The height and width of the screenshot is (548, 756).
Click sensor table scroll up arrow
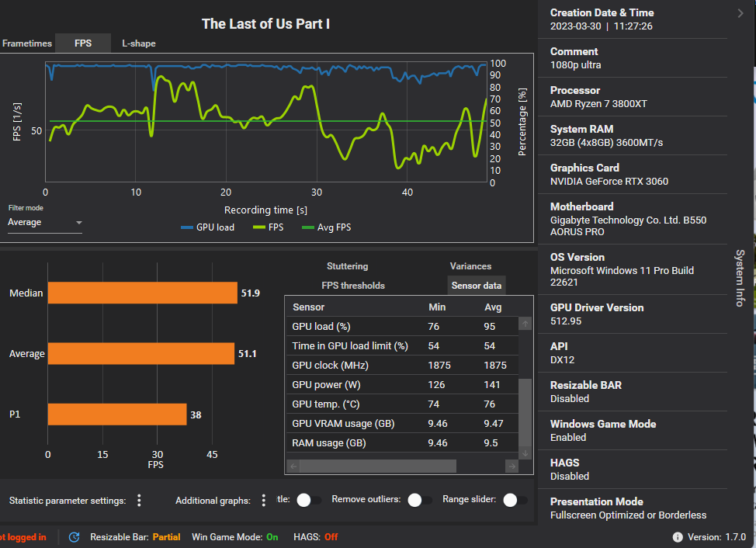click(525, 324)
